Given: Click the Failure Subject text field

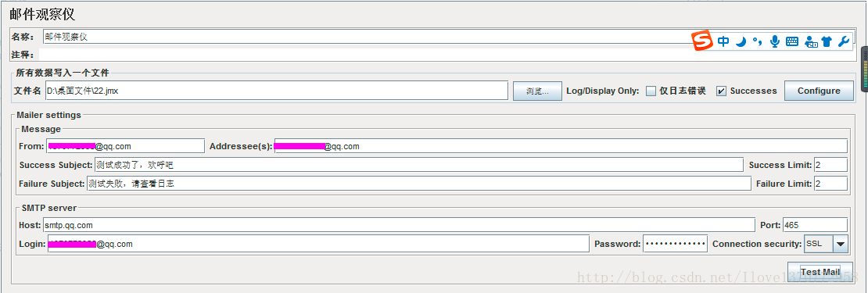Looking at the screenshot, I should coord(418,184).
